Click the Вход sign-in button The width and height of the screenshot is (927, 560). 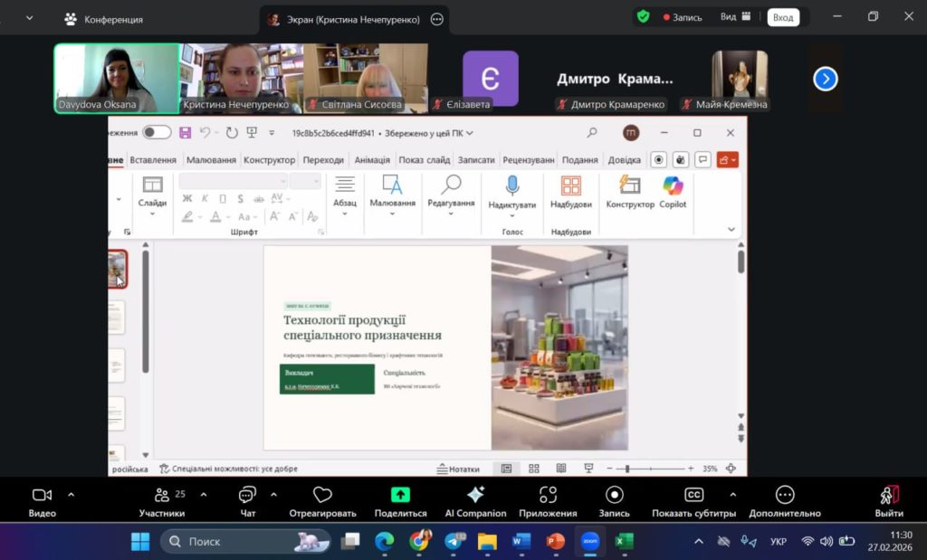point(783,17)
